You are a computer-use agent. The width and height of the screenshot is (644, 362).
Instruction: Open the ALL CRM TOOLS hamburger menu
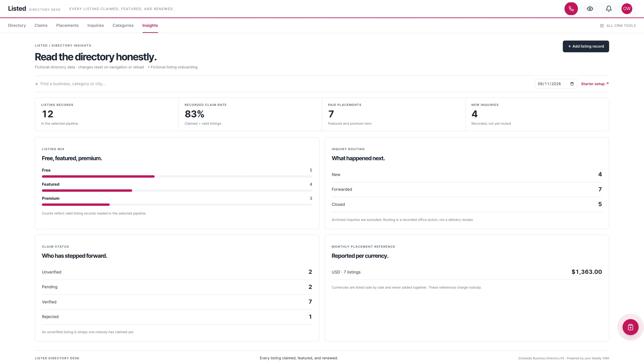618,25
